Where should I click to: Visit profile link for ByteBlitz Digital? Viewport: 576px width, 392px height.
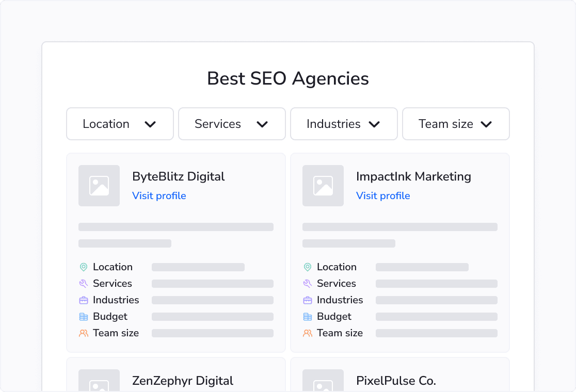click(x=159, y=195)
